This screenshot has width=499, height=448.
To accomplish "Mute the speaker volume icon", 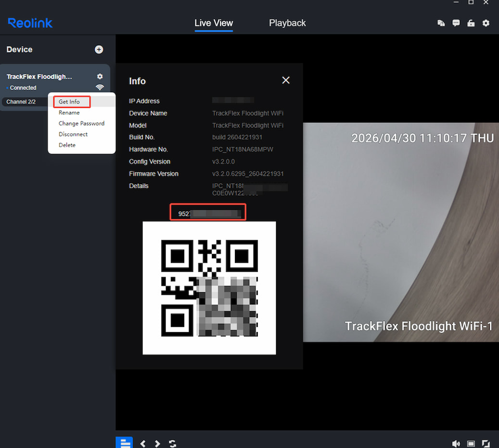I will pyautogui.click(x=456, y=444).
